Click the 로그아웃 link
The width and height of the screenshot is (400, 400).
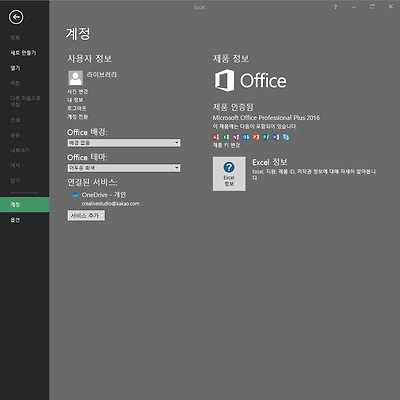coord(77,108)
